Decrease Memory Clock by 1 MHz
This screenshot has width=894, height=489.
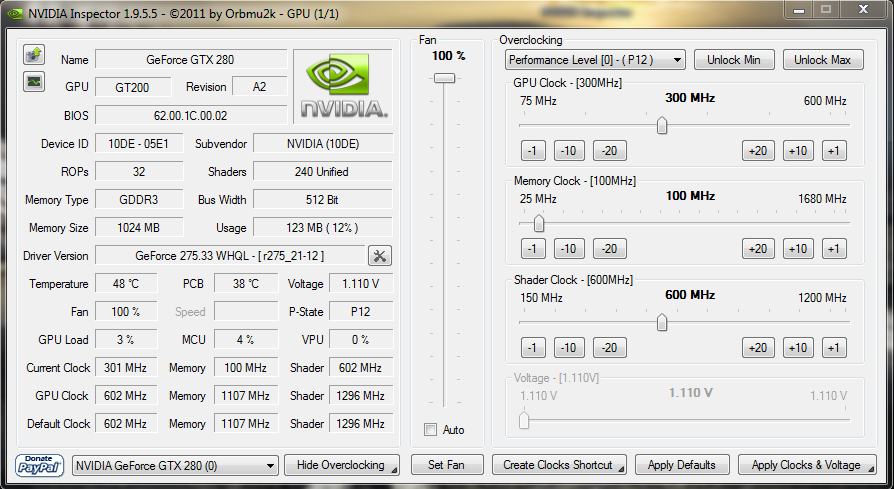point(533,249)
